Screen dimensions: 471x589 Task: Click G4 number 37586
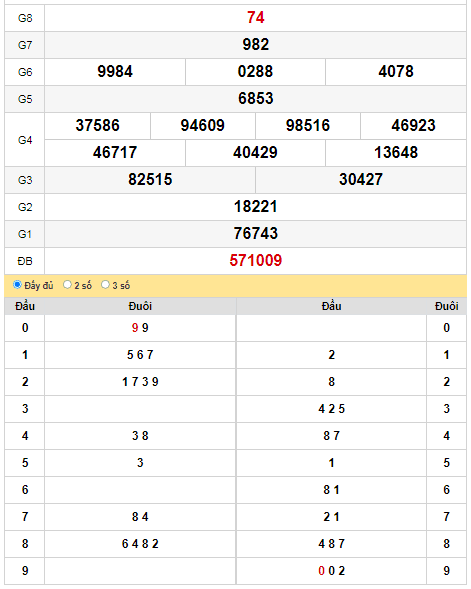pos(98,125)
